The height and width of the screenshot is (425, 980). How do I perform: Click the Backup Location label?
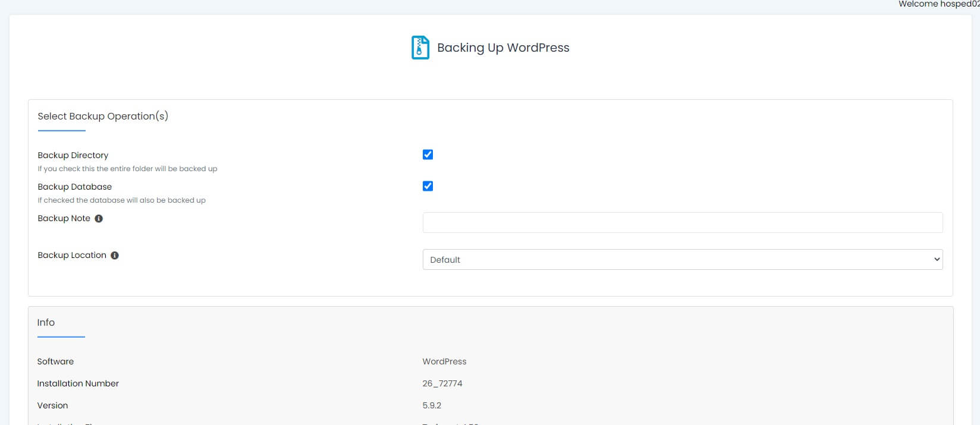72,255
